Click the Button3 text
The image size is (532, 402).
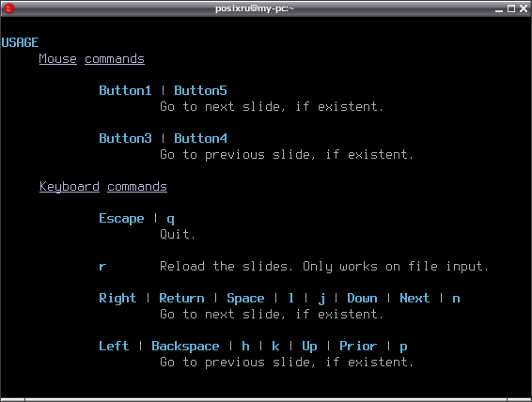(125, 138)
